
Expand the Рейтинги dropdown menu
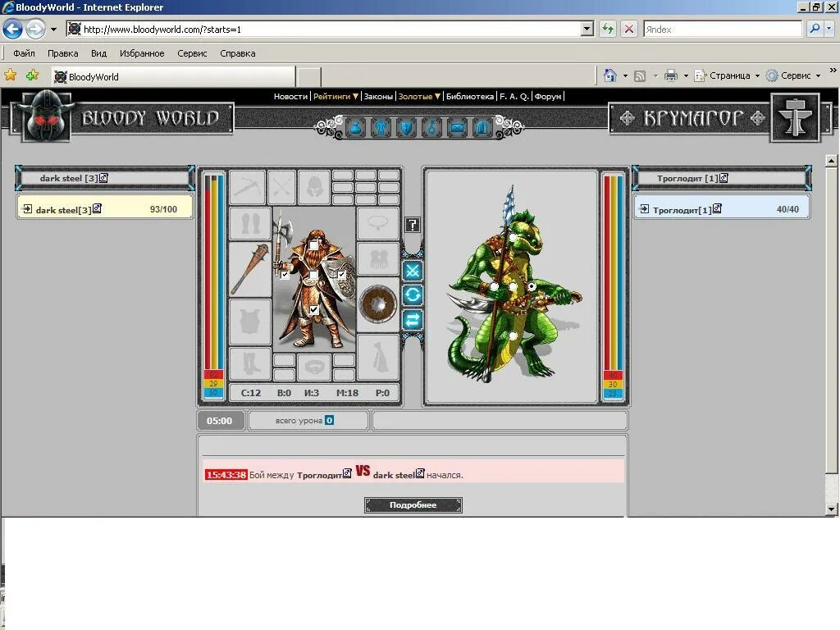336,97
